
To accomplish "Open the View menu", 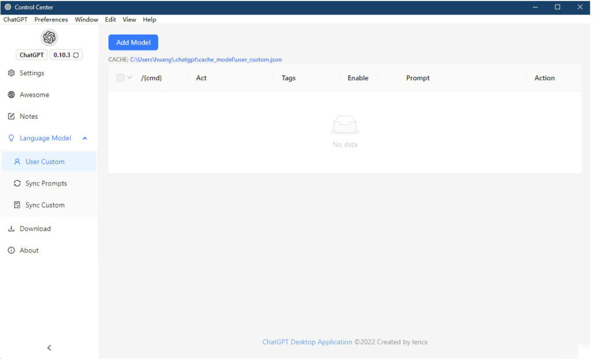I will pos(129,20).
